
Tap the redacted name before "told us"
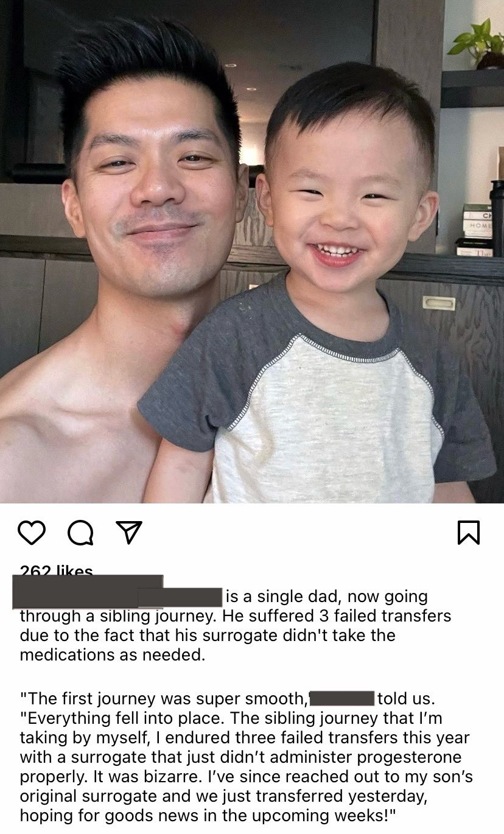[x=342, y=698]
